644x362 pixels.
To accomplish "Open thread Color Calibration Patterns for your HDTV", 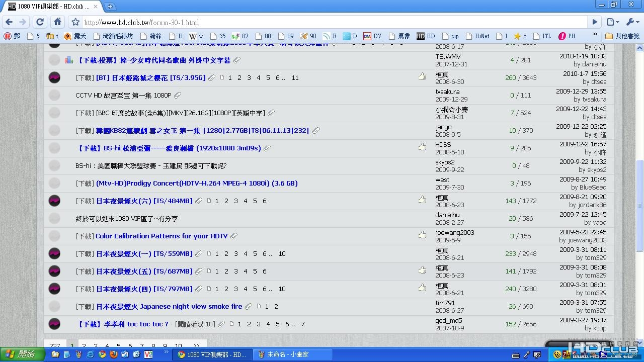I will tap(162, 236).
